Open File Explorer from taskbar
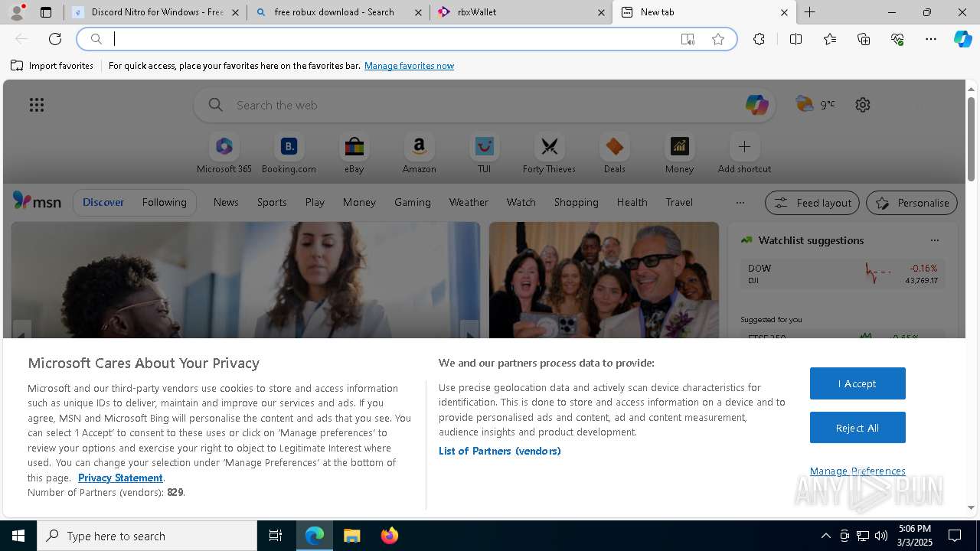Image resolution: width=980 pixels, height=551 pixels. (x=351, y=536)
